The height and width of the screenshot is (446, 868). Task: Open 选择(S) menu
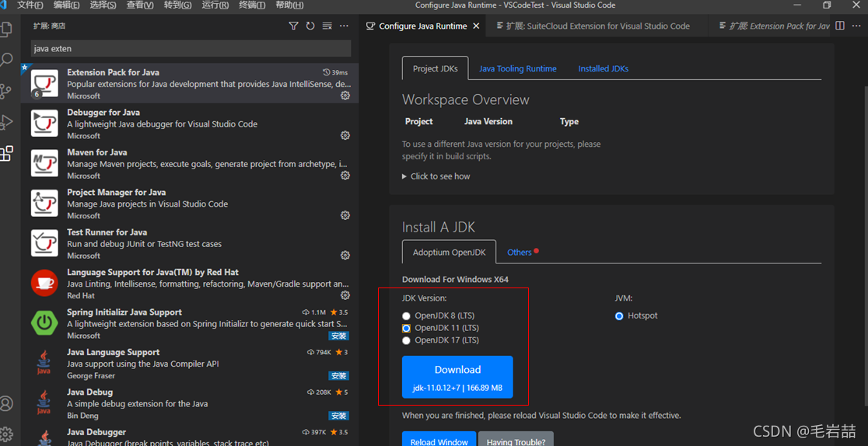tap(103, 5)
